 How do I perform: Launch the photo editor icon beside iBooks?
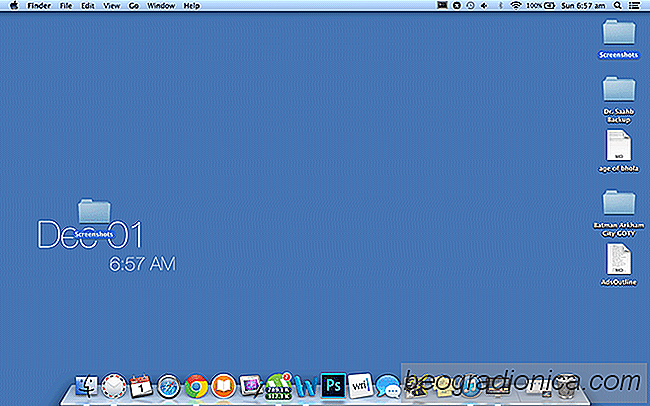[x=250, y=386]
